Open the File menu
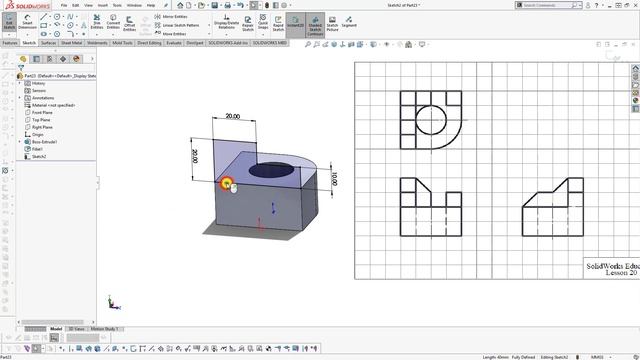Image resolution: width=640 pixels, height=360 pixels. 64,5
